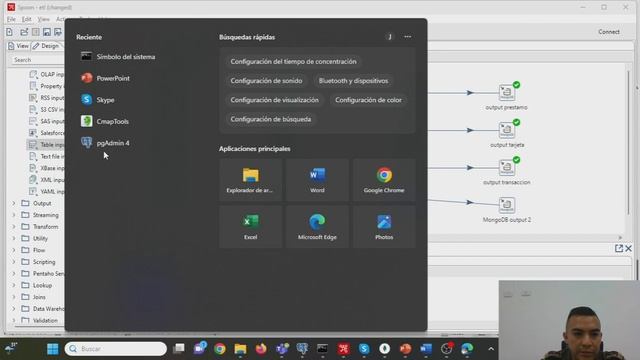Click Configuración de sonido quick search

(266, 81)
